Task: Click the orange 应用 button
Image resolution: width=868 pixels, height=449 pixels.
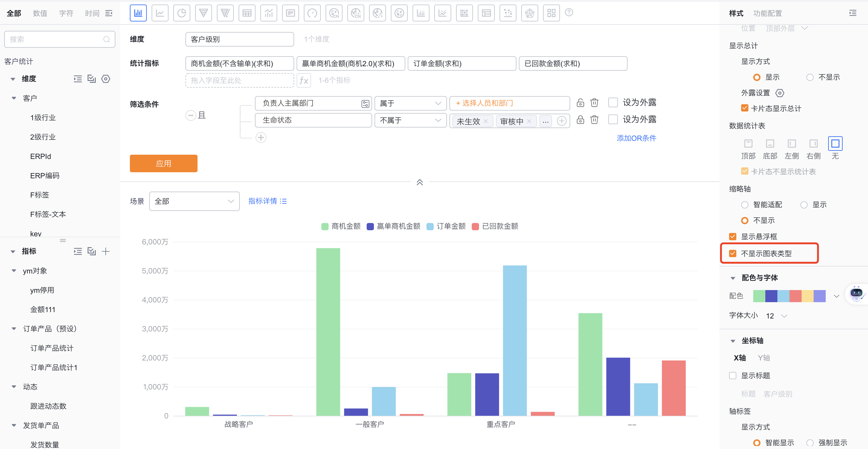Action: [x=163, y=163]
